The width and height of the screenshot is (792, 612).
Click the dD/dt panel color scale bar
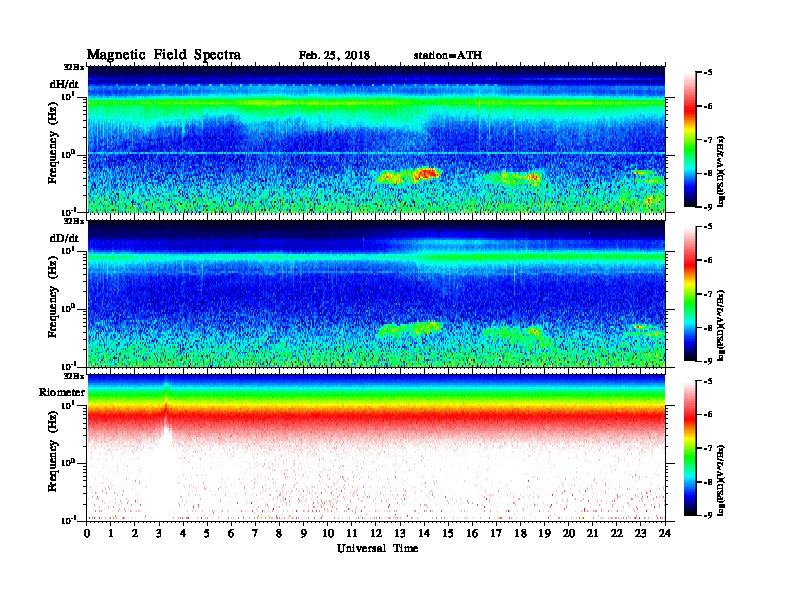[690, 294]
